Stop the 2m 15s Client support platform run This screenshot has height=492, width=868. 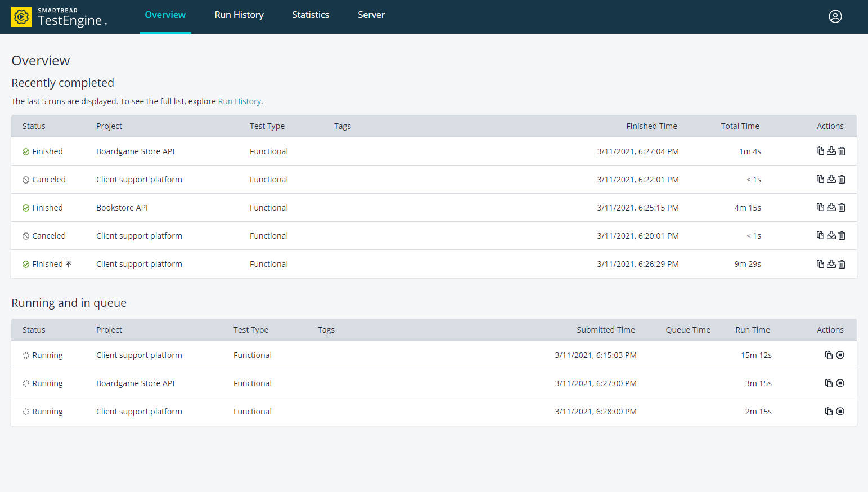pos(840,411)
